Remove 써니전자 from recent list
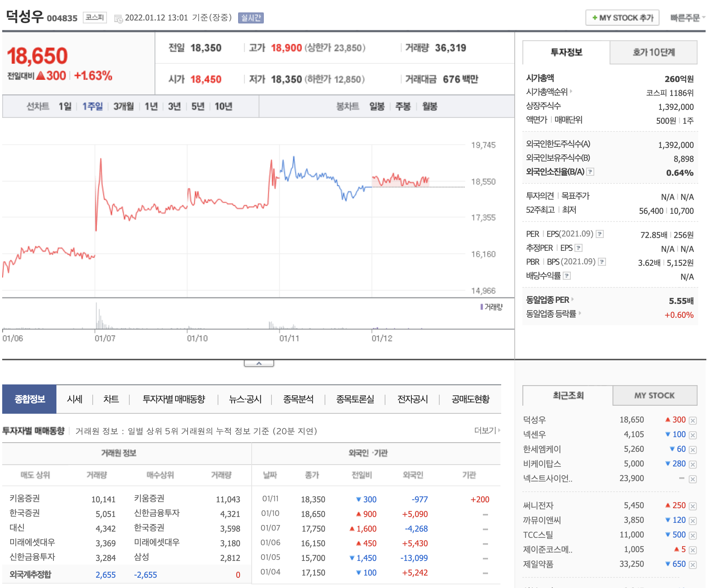 point(692,506)
